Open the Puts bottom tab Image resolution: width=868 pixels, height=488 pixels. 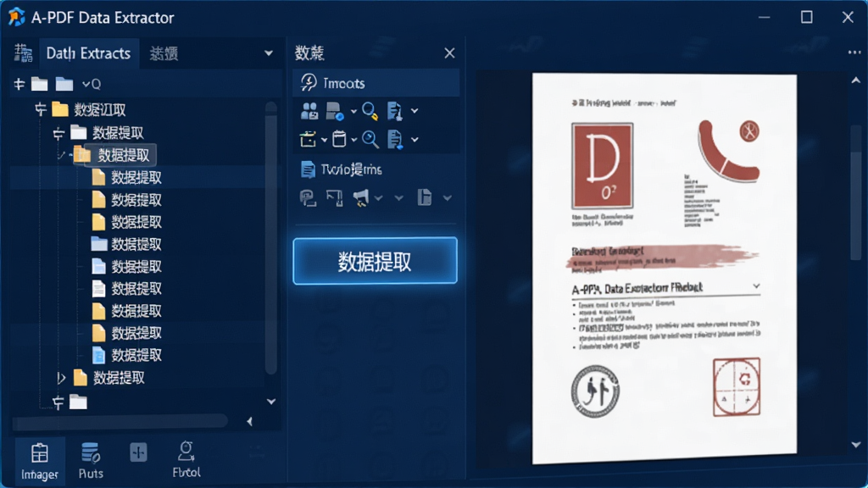91,461
